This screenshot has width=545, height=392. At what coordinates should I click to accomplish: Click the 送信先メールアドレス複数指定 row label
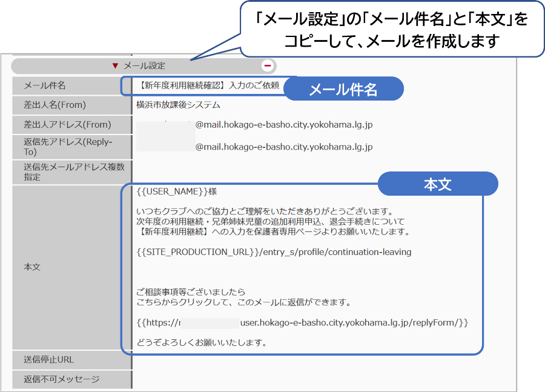(x=71, y=172)
